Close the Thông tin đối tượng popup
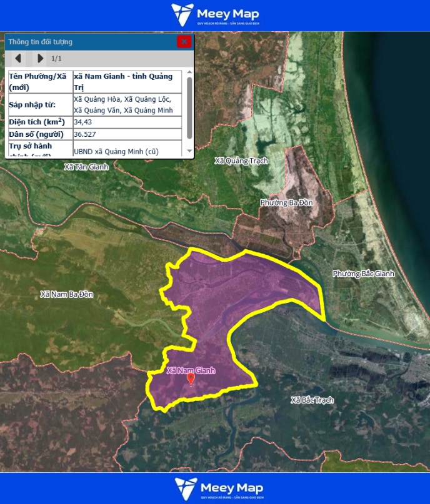The height and width of the screenshot is (504, 430). point(184,42)
